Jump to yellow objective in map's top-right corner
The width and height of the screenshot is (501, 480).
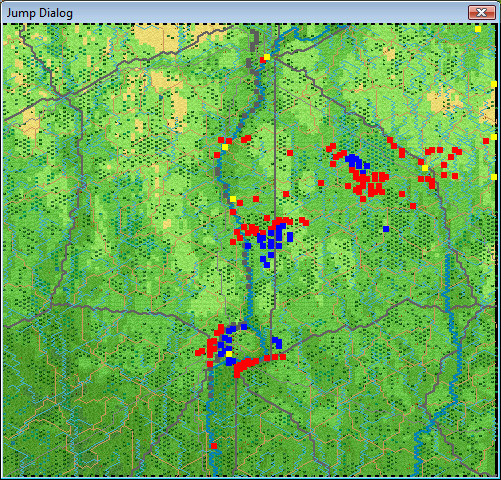click(x=478, y=29)
